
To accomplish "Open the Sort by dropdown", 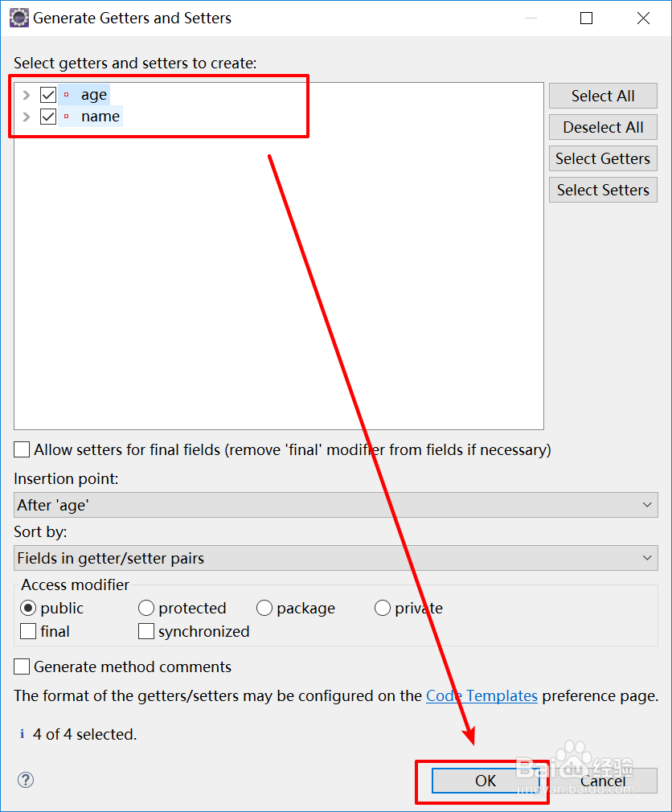I will point(336,558).
